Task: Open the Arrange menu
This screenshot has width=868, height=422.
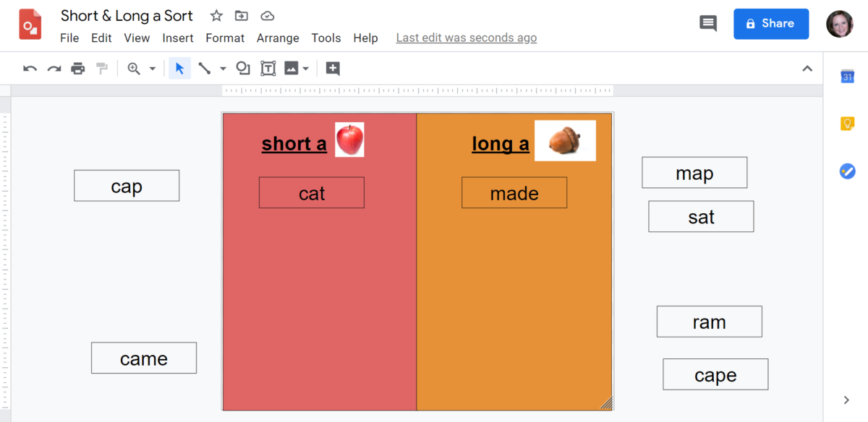Action: pyautogui.click(x=278, y=38)
